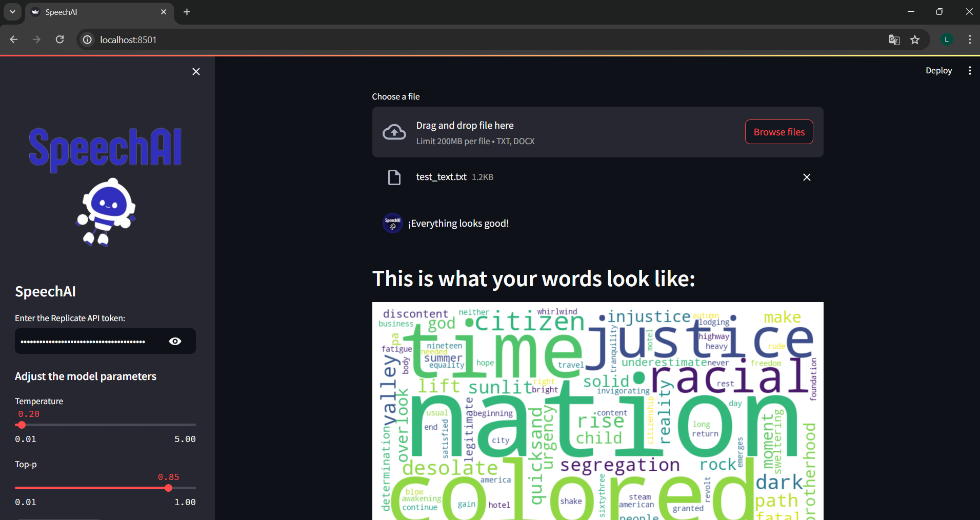The height and width of the screenshot is (520, 980).
Task: Click the Browse files button
Action: (779, 132)
